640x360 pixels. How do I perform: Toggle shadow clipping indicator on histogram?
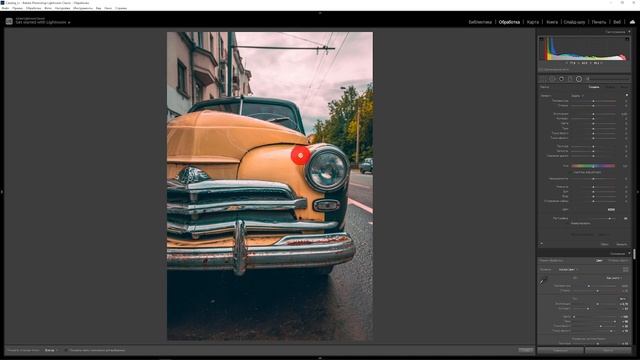click(x=542, y=39)
